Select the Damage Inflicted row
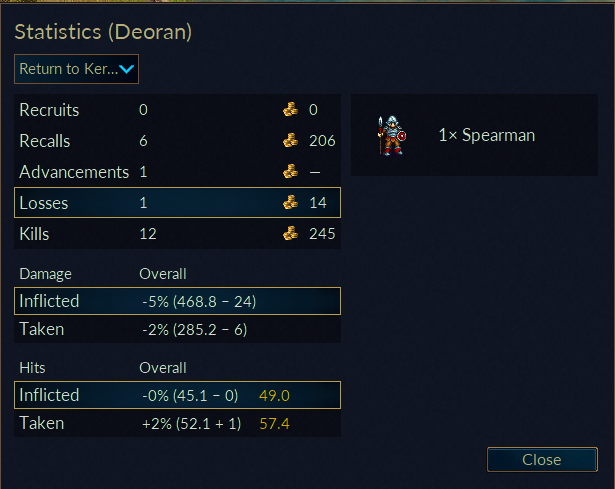Viewport: 615px width, 489px height. coord(177,301)
